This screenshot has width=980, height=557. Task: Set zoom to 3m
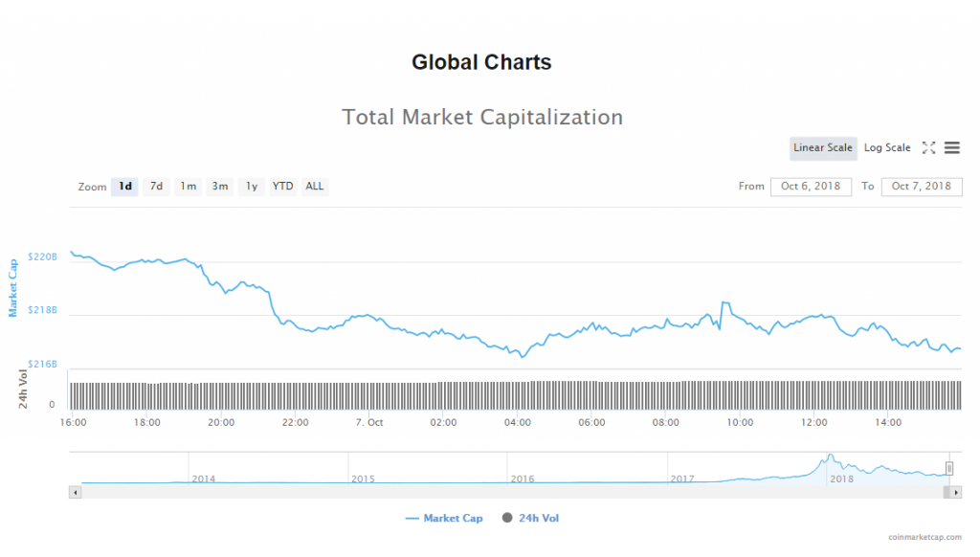tap(219, 187)
